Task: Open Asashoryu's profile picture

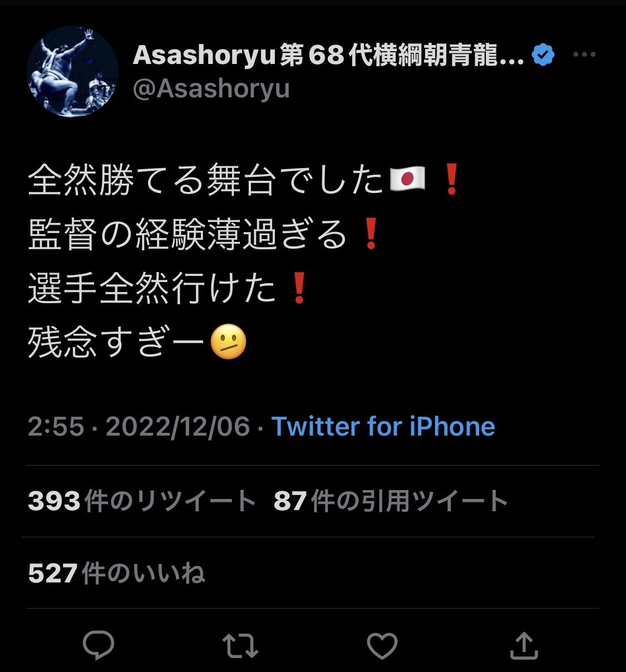Action: pyautogui.click(x=73, y=72)
